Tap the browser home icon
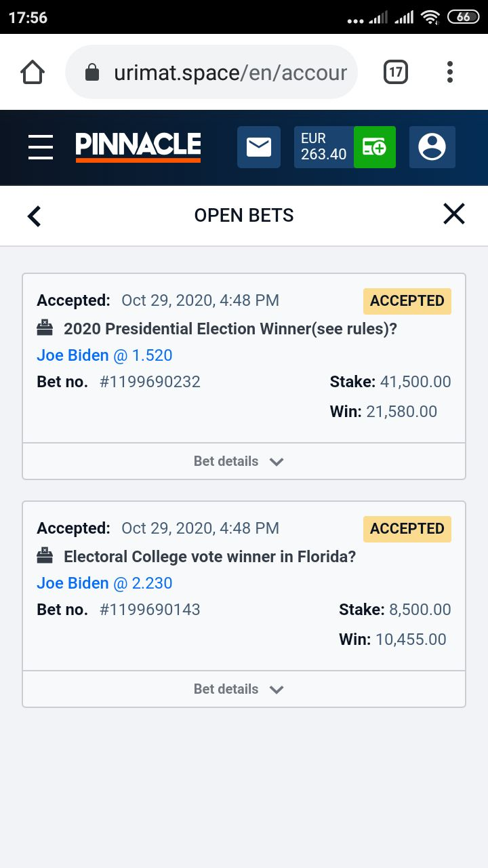 33,72
